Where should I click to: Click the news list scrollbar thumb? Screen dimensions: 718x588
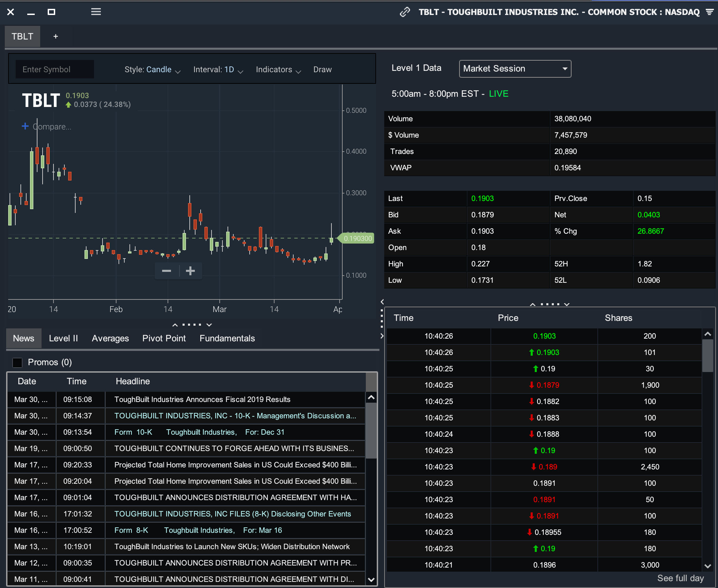(371, 431)
